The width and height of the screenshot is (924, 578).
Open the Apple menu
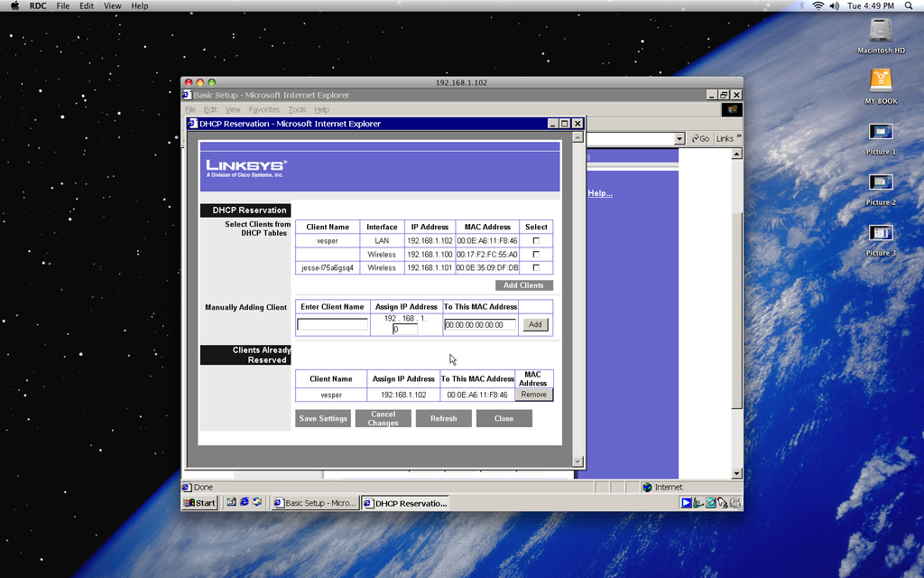15,6
